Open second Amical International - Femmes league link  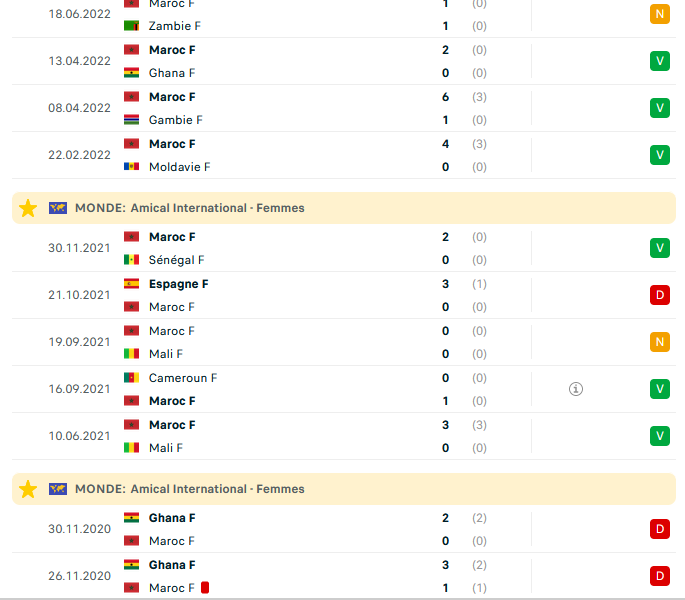coord(218,489)
